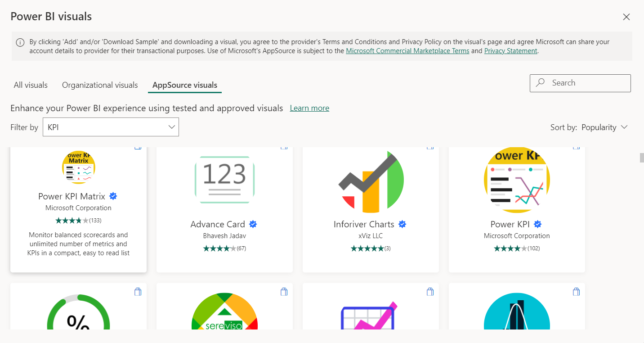The width and height of the screenshot is (644, 343).
Task: Click the Power KPI title
Action: coord(510,224)
